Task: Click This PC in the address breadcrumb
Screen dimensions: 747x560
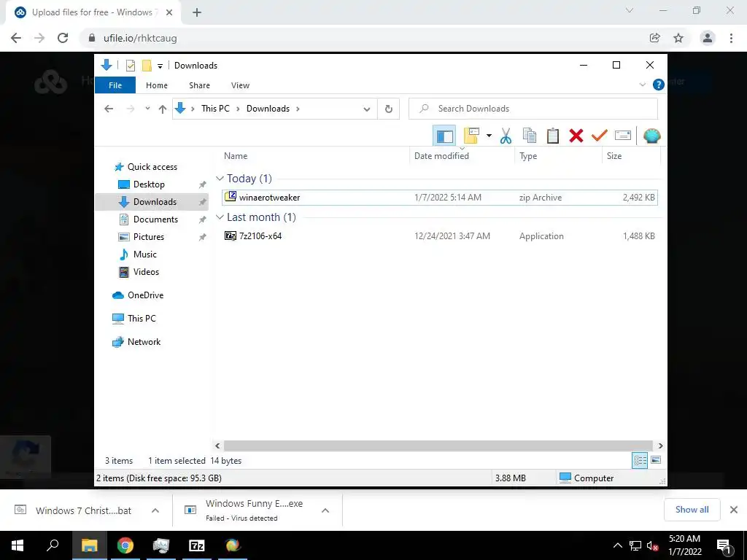Action: click(x=215, y=109)
